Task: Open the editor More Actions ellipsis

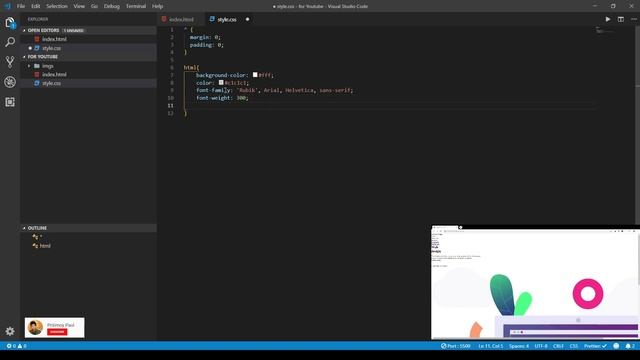Action: (633, 19)
